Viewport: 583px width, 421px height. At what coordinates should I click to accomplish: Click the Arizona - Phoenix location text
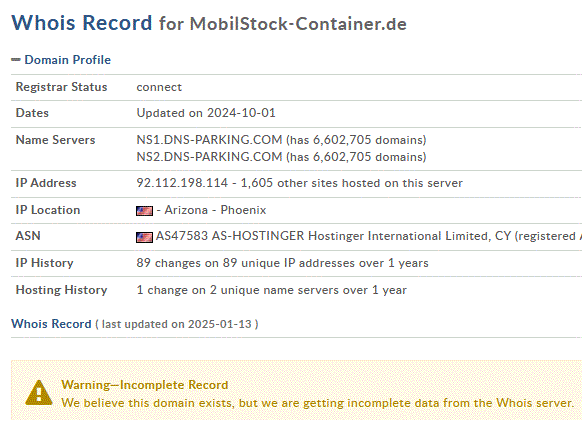(x=215, y=210)
